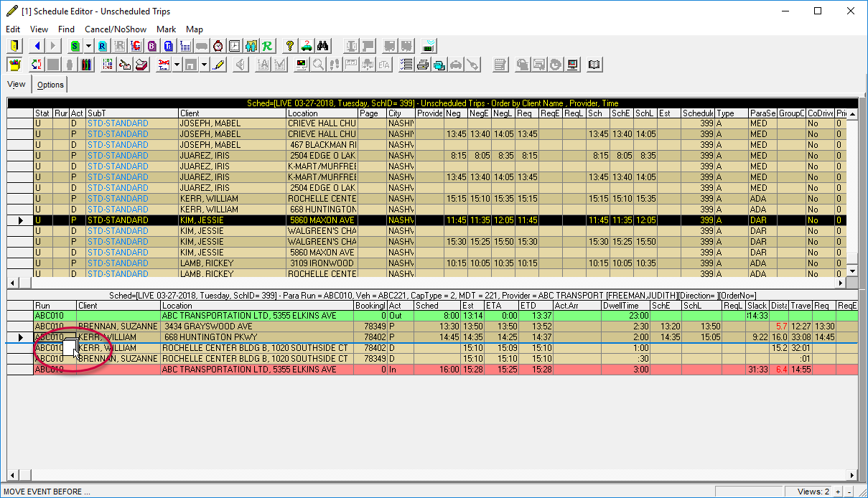The image size is (868, 498).
Task: Open the dropdown next to the S icon
Action: point(88,45)
